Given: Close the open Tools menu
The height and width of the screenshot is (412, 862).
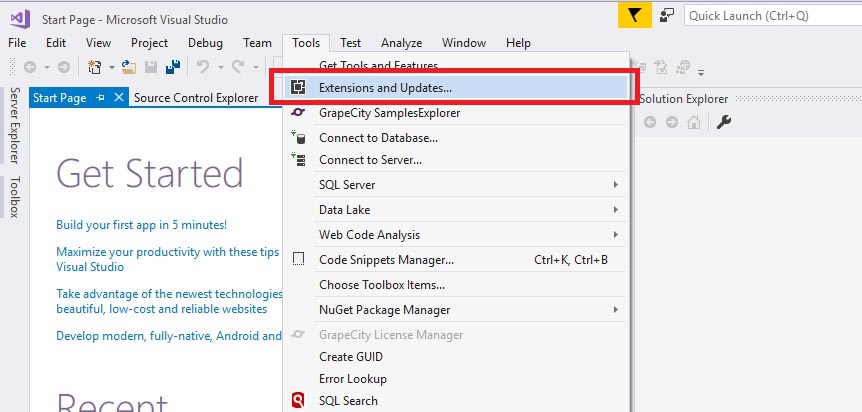Looking at the screenshot, I should click(306, 43).
